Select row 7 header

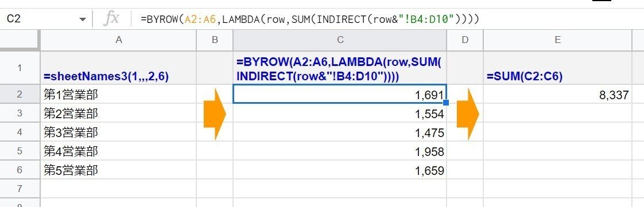(20, 189)
